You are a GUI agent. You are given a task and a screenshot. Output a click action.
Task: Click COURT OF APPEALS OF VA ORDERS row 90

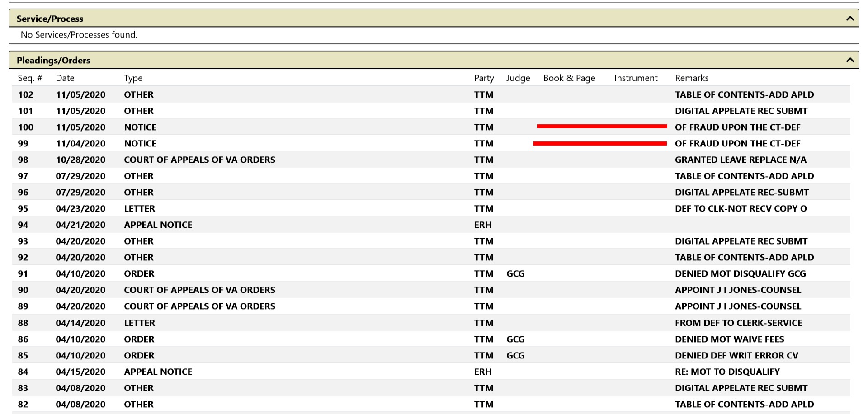[199, 290]
